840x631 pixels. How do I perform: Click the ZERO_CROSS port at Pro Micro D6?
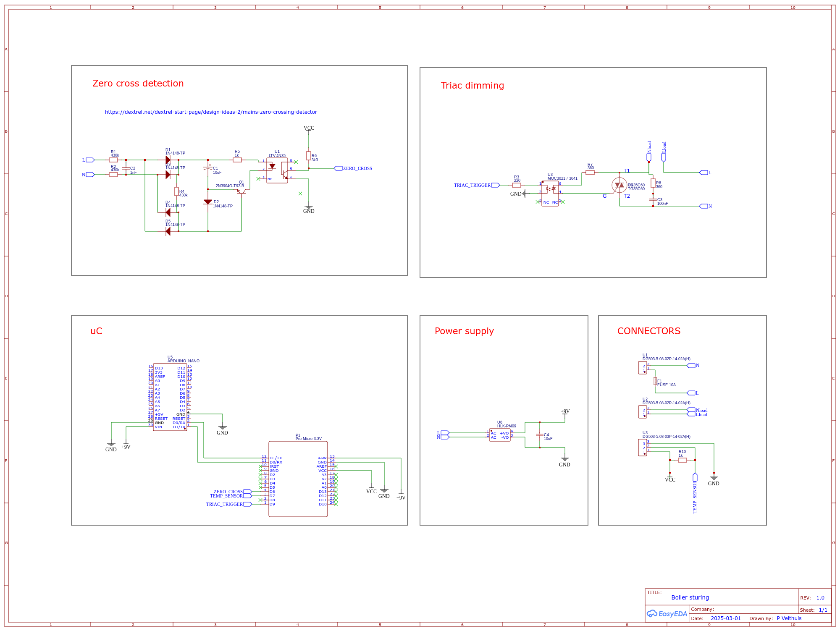[233, 492]
